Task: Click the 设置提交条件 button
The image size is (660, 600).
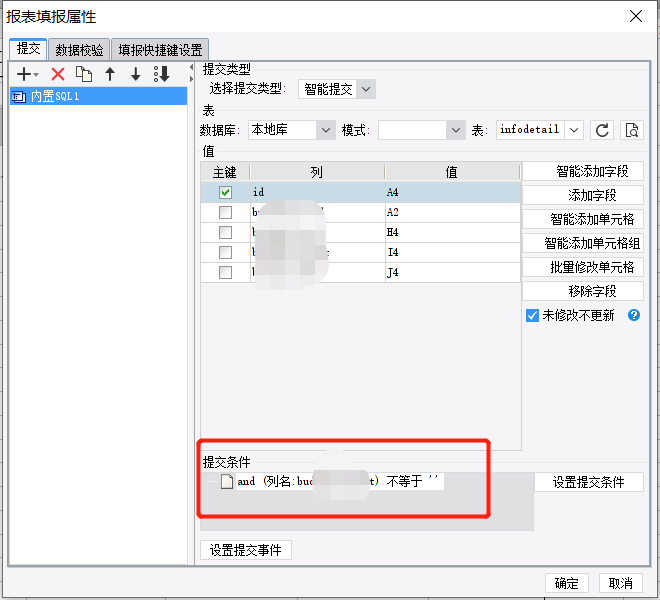Action: [x=589, y=482]
